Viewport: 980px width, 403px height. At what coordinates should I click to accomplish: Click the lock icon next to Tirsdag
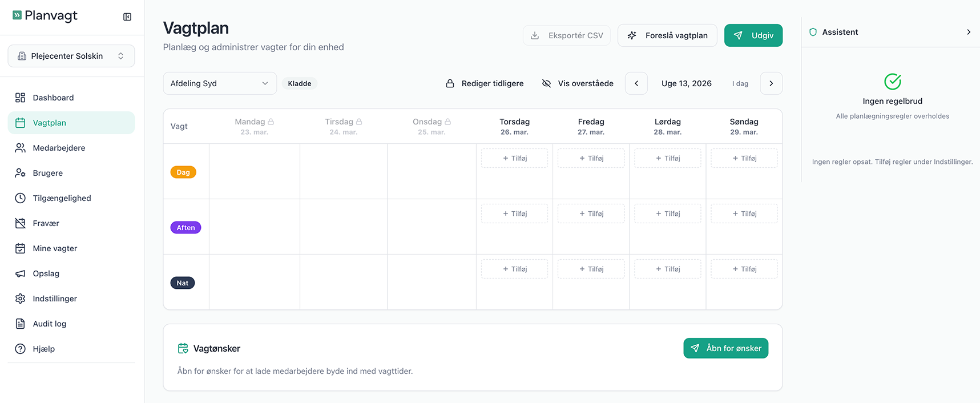point(359,122)
